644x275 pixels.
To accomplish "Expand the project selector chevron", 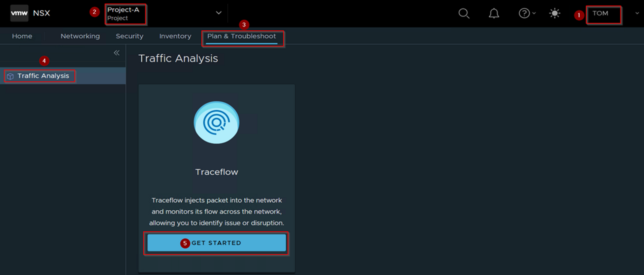I will pyautogui.click(x=219, y=13).
